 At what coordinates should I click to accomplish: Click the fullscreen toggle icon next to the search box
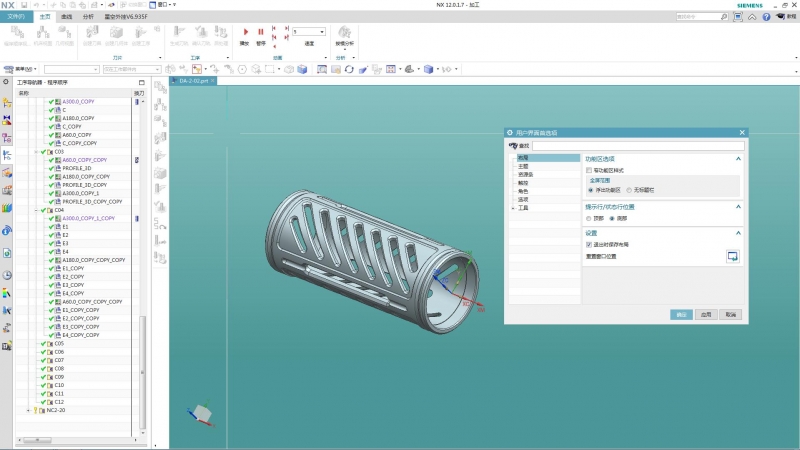[738, 17]
